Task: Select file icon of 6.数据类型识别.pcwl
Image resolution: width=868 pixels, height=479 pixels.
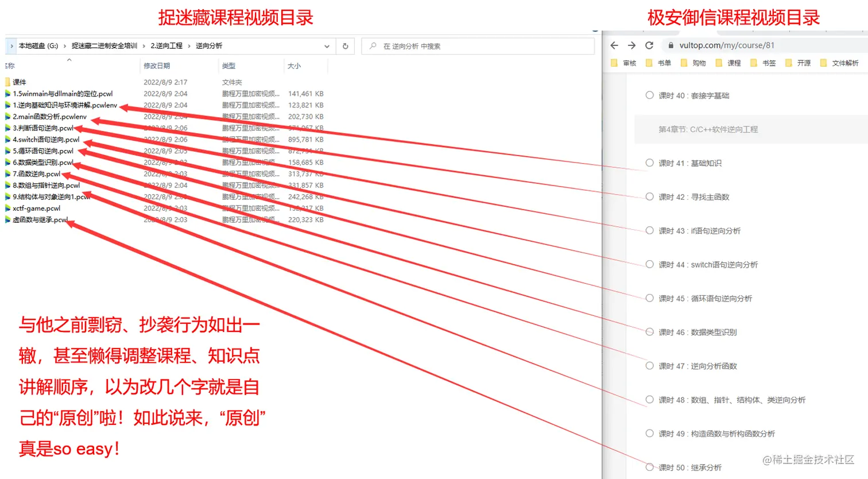Action: coord(8,163)
